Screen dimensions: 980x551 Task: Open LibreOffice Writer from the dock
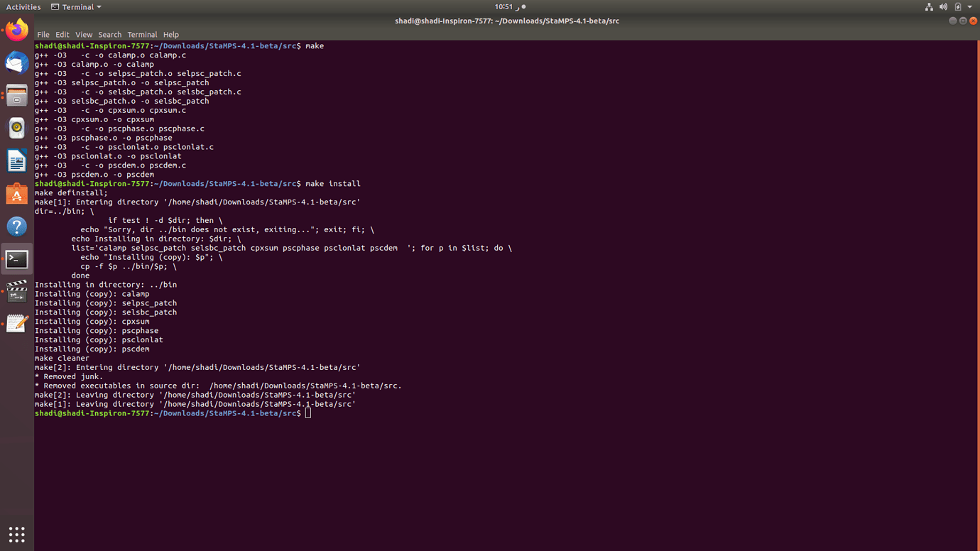[x=16, y=160]
